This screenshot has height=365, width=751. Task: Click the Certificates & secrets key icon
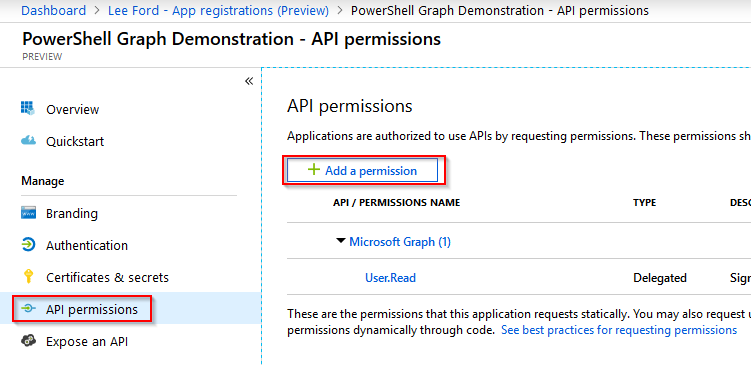coord(28,277)
